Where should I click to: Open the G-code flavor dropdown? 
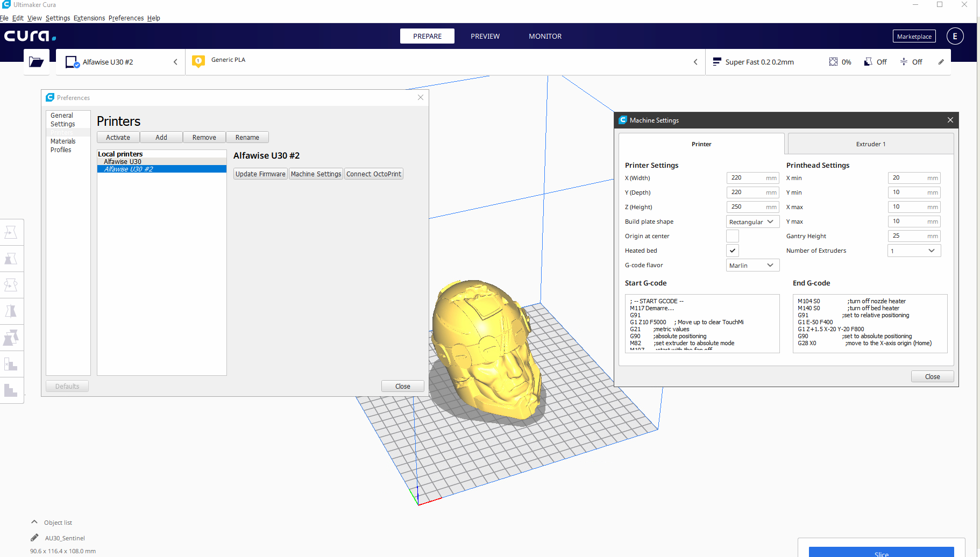click(x=752, y=265)
